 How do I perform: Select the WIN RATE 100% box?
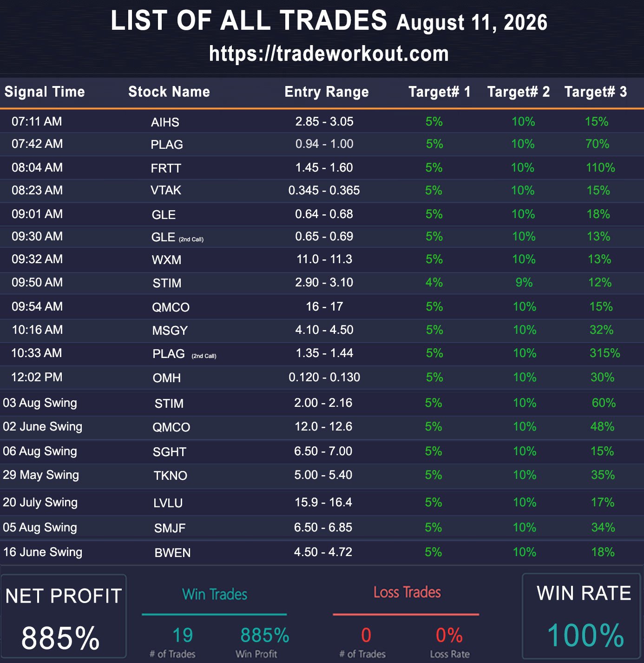(583, 616)
